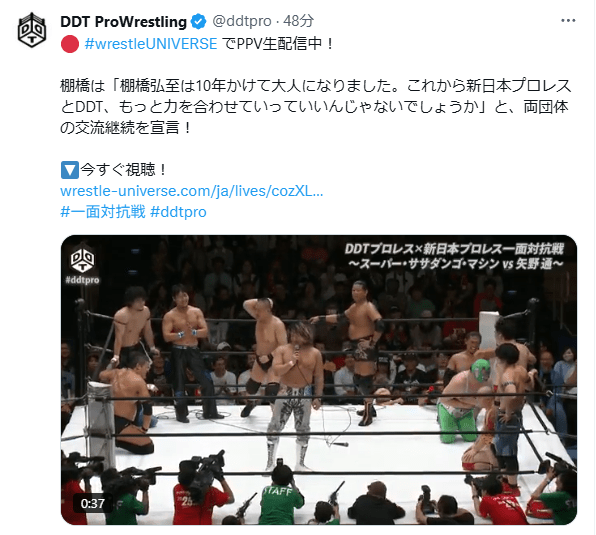Click the tweet body text to expand post
Viewport: 596px width, 535px height.
(x=315, y=107)
